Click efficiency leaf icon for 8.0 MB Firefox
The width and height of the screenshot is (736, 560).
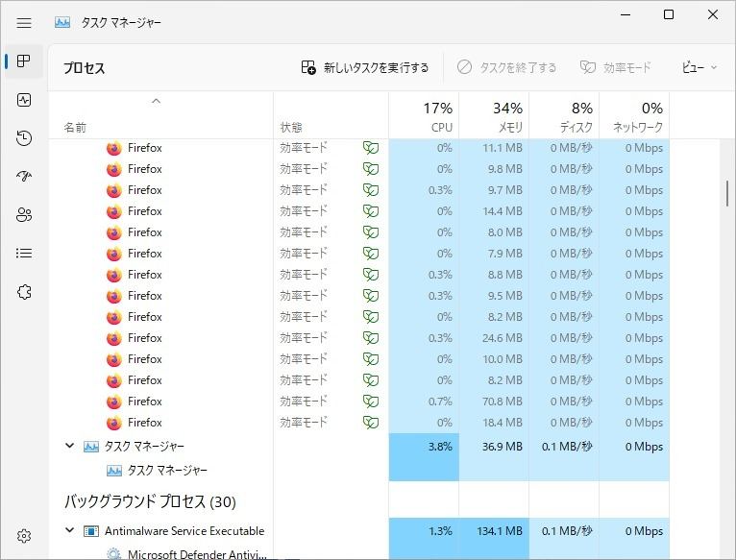pyautogui.click(x=371, y=232)
